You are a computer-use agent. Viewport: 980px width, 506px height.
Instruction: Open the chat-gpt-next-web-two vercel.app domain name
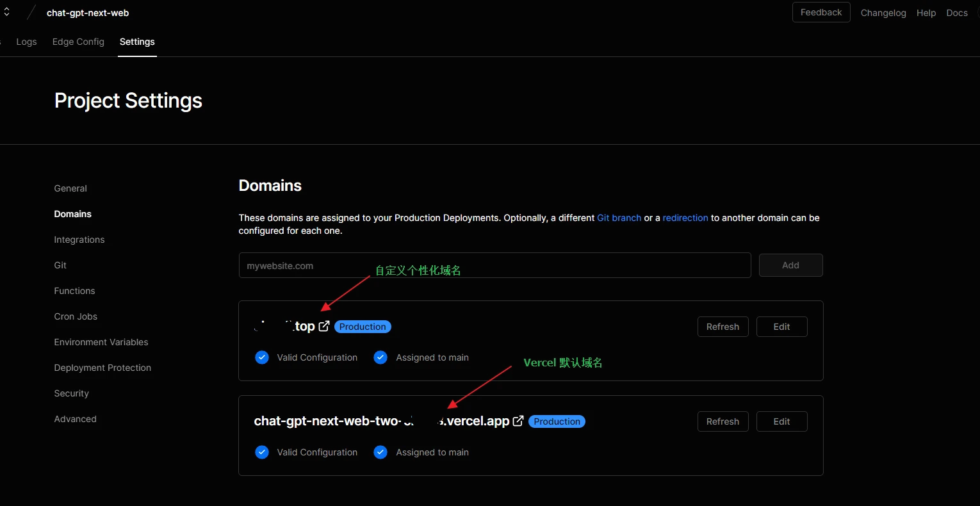point(382,421)
